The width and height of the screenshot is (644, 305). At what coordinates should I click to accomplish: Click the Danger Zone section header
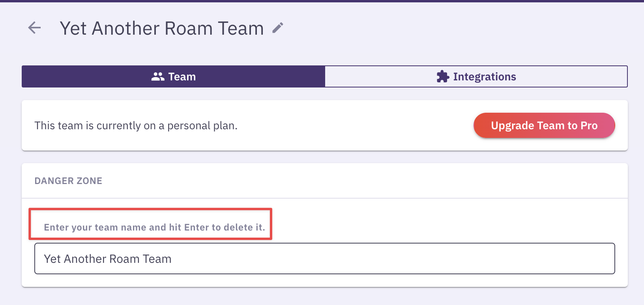pyautogui.click(x=68, y=180)
